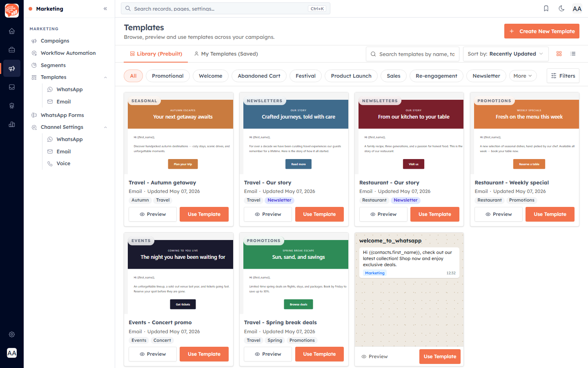Switch to list view icon
Image resolution: width=588 pixels, height=368 pixels.
[573, 54]
